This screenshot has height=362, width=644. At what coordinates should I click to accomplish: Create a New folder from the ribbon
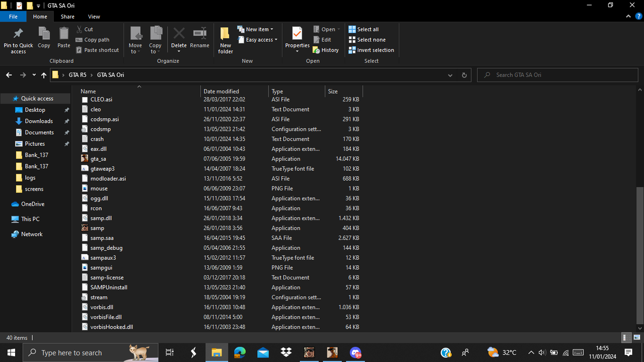[225, 40]
